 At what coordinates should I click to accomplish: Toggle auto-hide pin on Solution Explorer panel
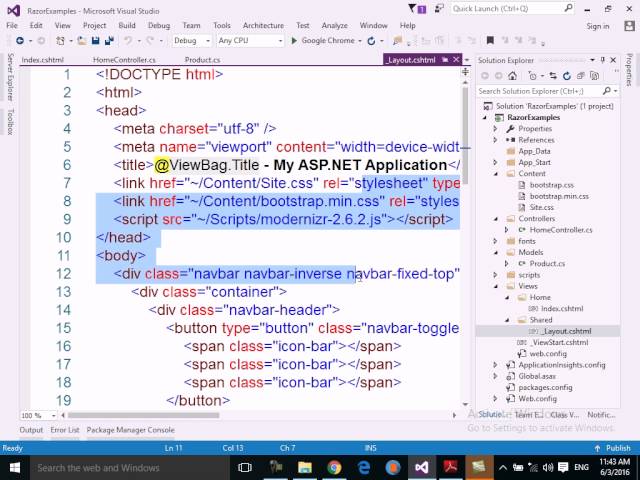(x=603, y=60)
